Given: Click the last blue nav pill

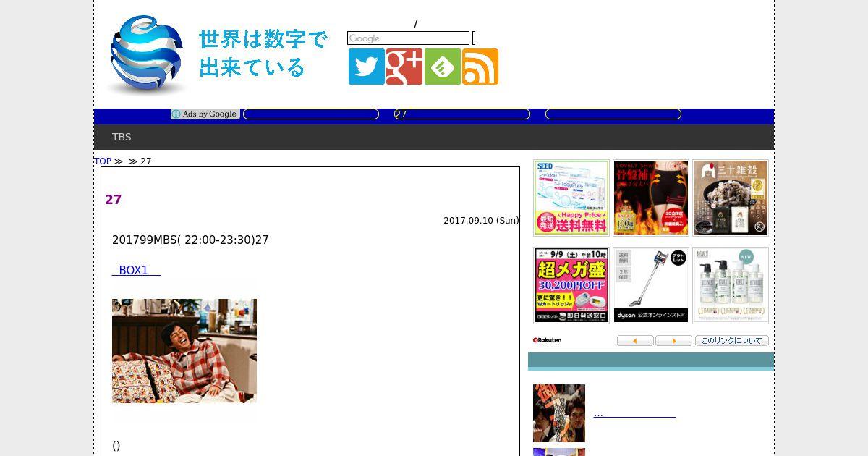Looking at the screenshot, I should point(613,114).
